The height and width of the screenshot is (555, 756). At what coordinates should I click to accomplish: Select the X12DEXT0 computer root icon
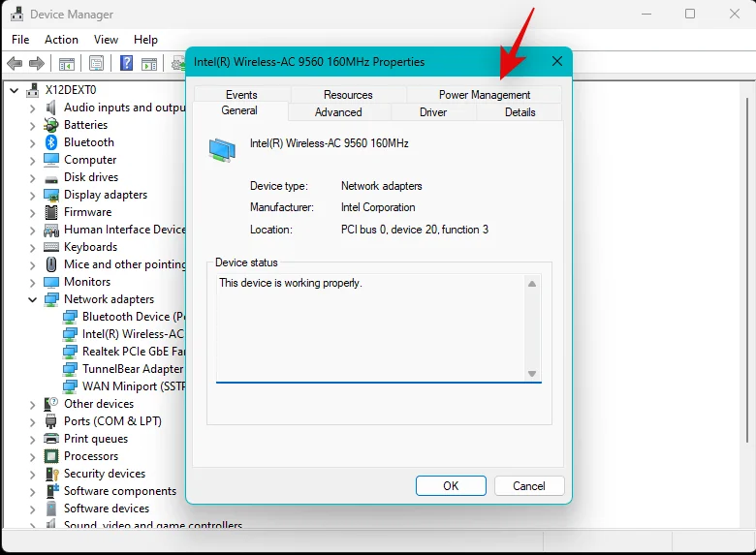coord(33,90)
